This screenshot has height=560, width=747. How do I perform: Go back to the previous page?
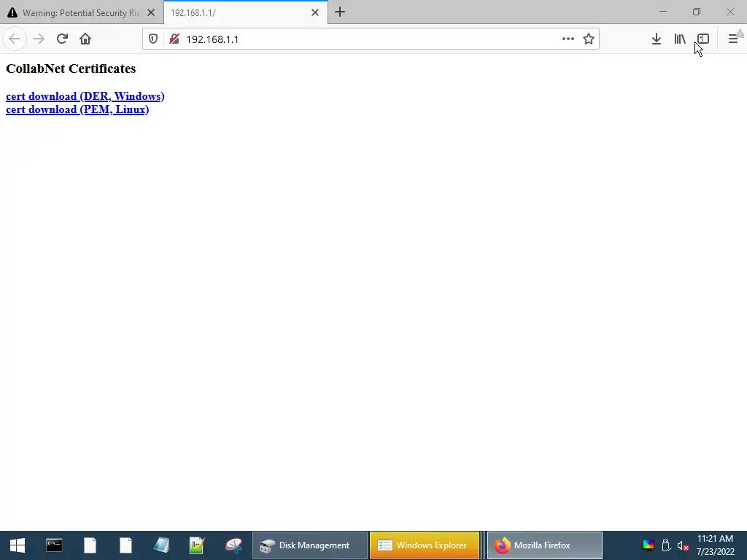click(15, 39)
